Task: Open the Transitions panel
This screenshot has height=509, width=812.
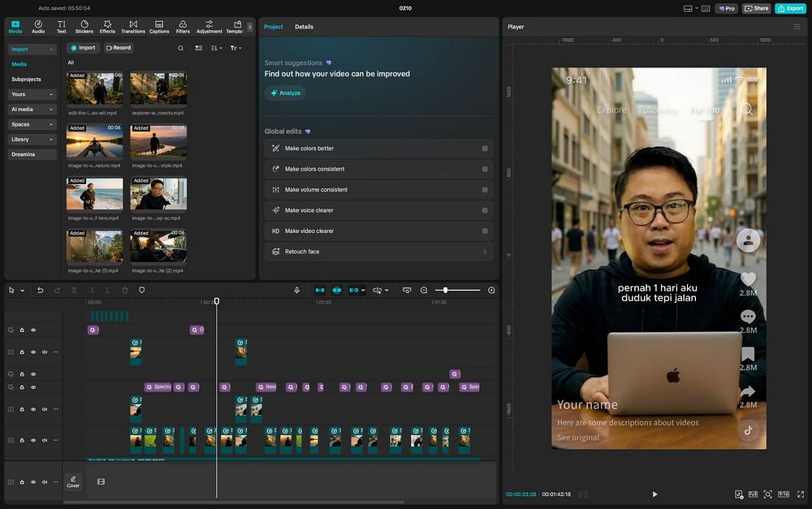Action: point(133,27)
